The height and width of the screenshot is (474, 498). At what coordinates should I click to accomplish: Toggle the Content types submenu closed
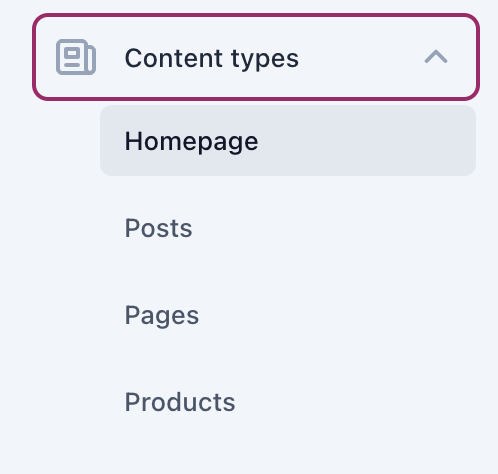tap(436, 57)
